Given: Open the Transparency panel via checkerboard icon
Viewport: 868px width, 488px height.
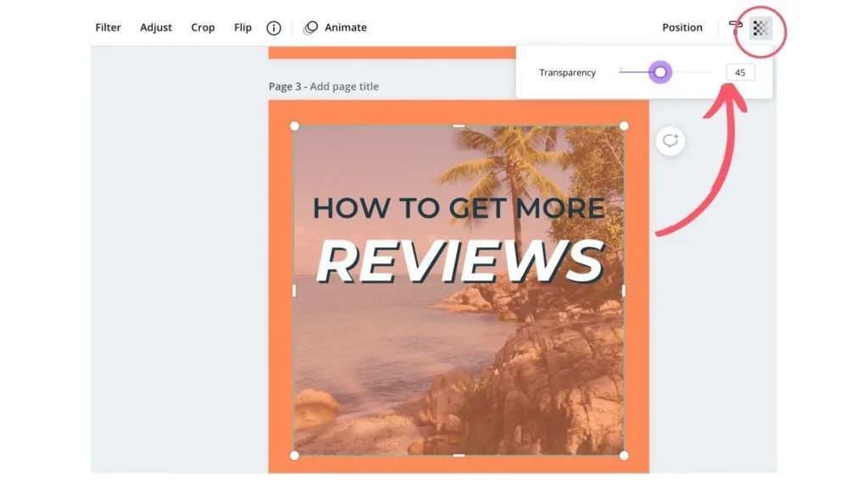Looking at the screenshot, I should (x=759, y=27).
